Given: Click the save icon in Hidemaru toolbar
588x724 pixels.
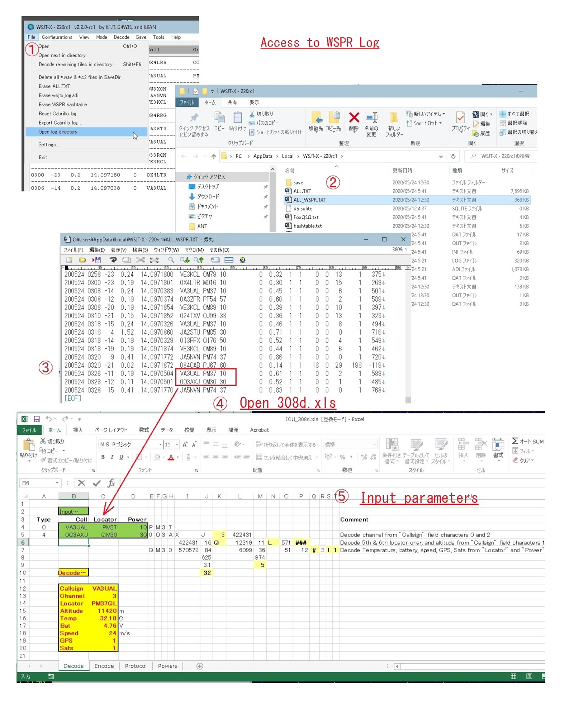Looking at the screenshot, I should point(96,260).
